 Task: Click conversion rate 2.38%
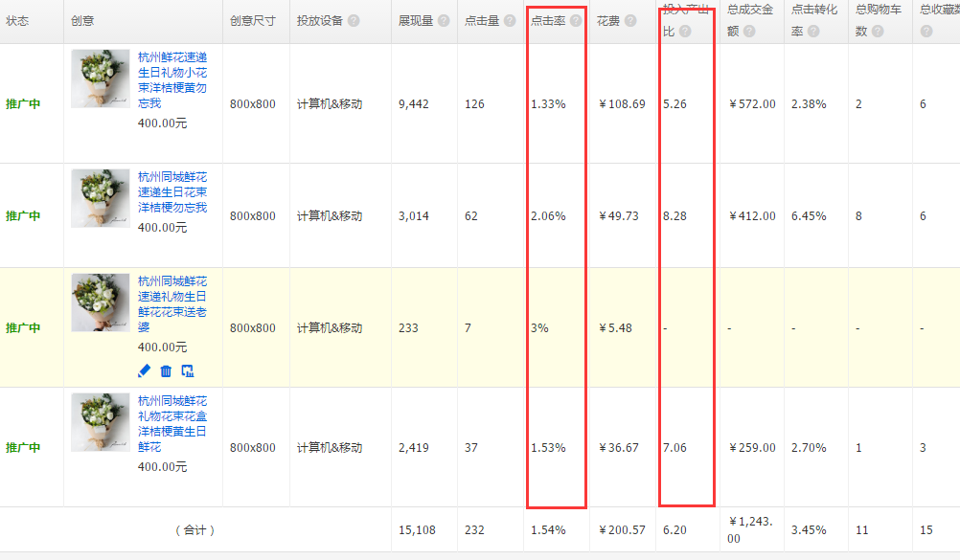pos(809,104)
